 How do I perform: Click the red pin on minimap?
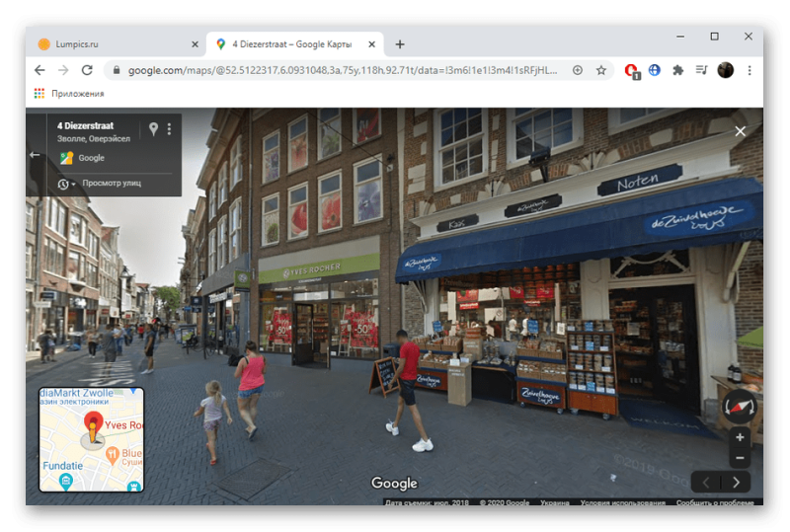tap(93, 422)
